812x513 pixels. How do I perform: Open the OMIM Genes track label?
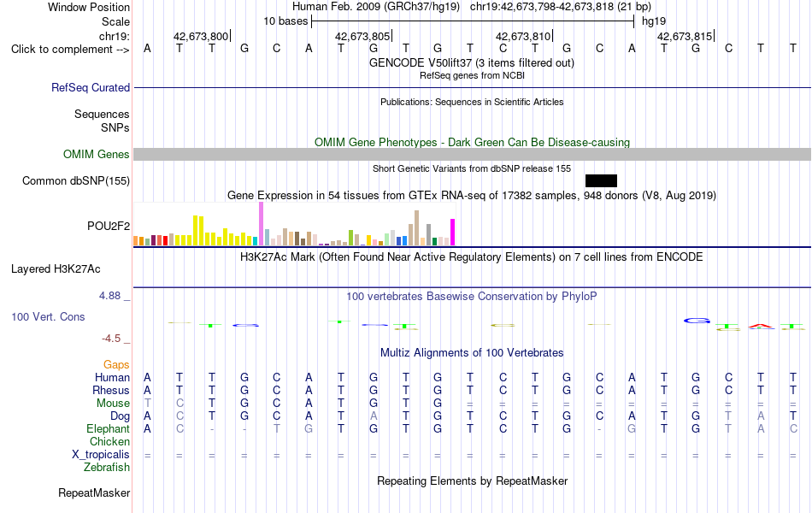[x=97, y=155]
